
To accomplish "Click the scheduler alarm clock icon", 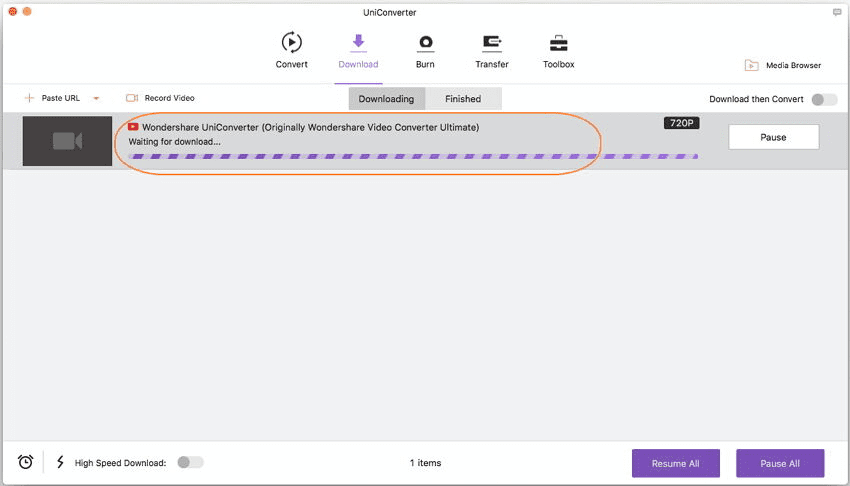I will pos(26,462).
